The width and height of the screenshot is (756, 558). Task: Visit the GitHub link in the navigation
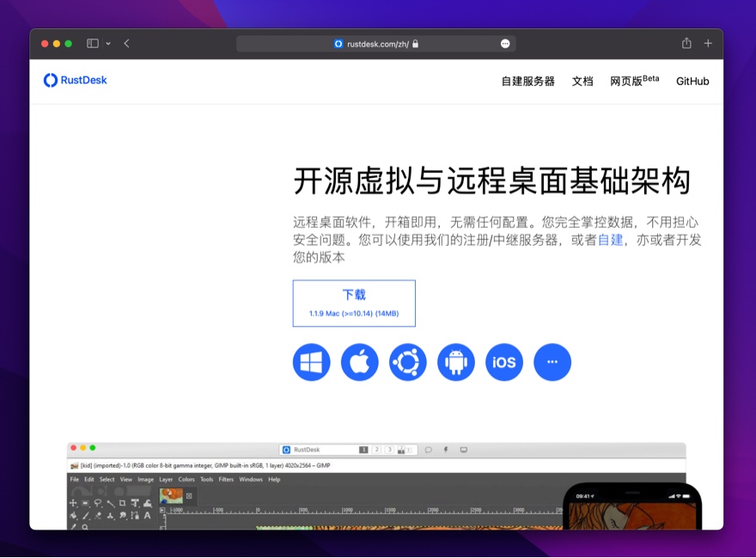(692, 81)
